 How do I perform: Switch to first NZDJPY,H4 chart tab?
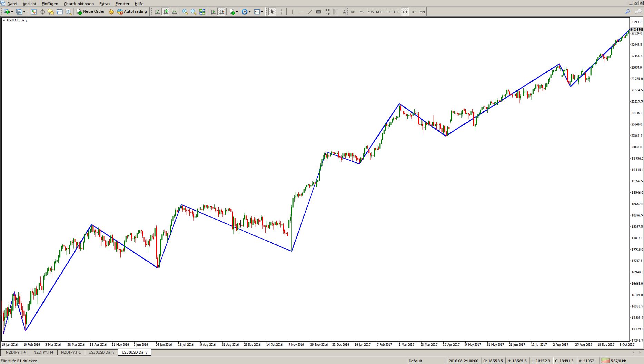click(16, 352)
